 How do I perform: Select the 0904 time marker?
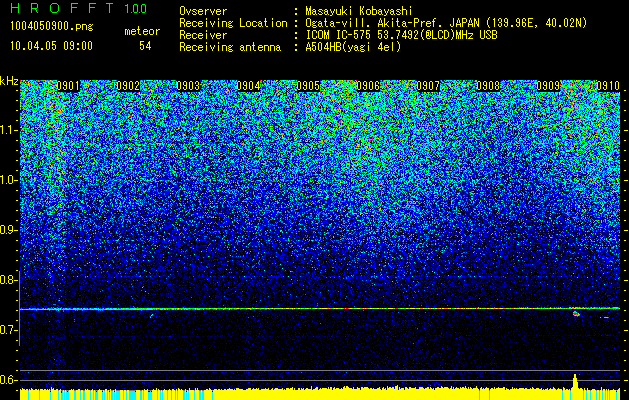[248, 86]
